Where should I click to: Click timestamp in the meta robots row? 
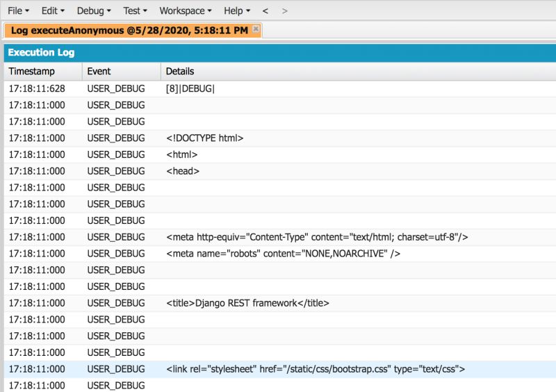click(x=37, y=254)
